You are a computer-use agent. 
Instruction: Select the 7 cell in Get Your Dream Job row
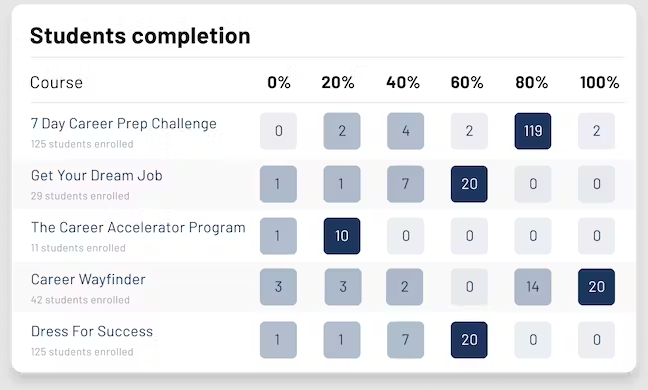tap(405, 184)
